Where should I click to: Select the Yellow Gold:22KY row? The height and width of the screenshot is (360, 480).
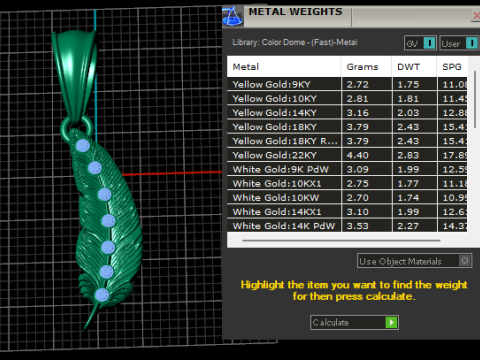347,155
